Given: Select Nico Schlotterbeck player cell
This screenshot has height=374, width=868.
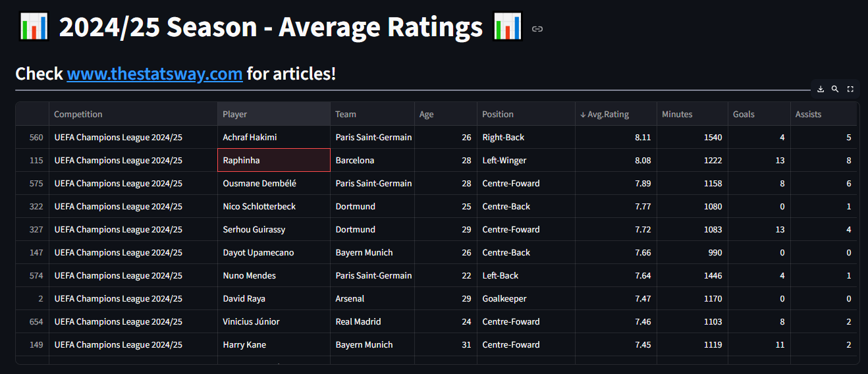Looking at the screenshot, I should pyautogui.click(x=274, y=206).
